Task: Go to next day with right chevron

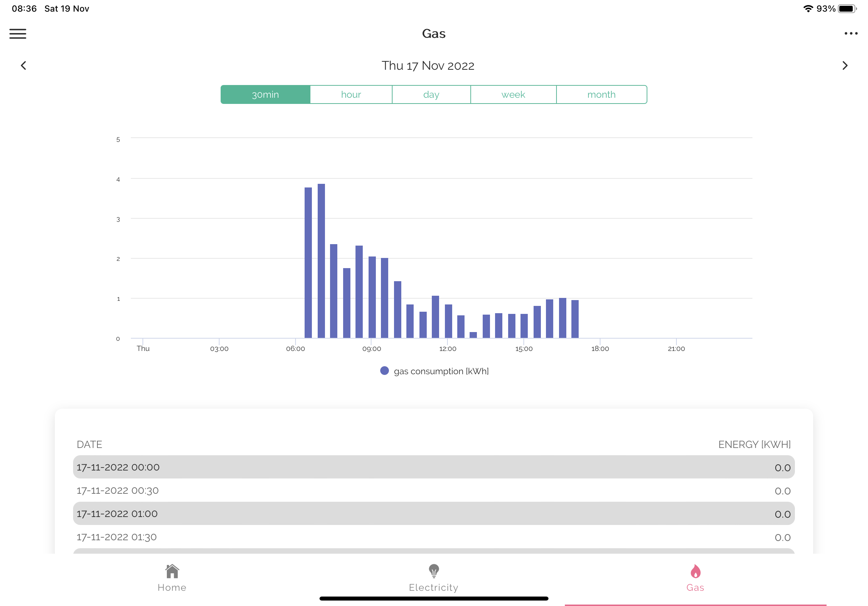Action: [x=845, y=66]
